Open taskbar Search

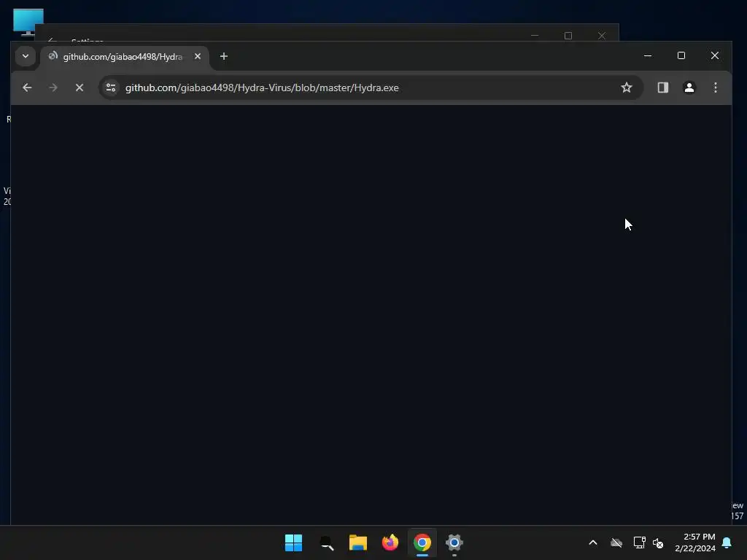(326, 542)
